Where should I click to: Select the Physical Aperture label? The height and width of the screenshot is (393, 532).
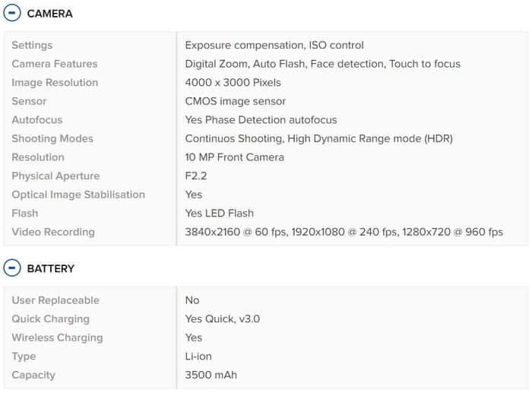pos(55,176)
